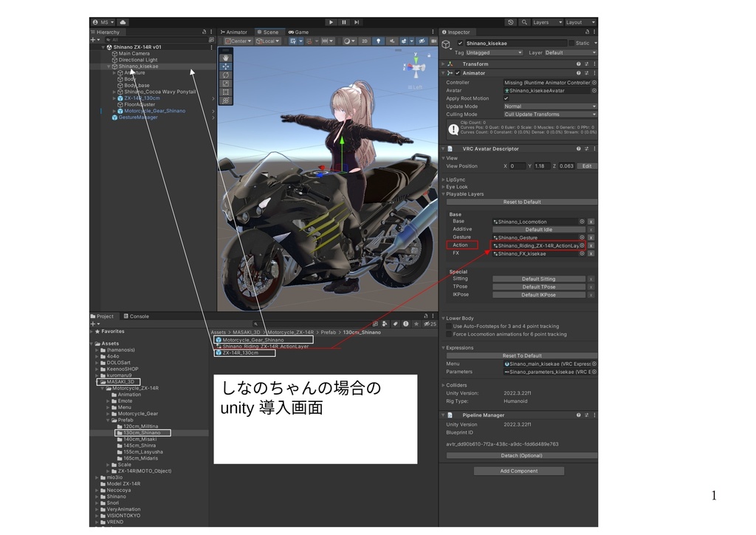Switch to the Game tab
The width and height of the screenshot is (756, 535).
click(298, 33)
